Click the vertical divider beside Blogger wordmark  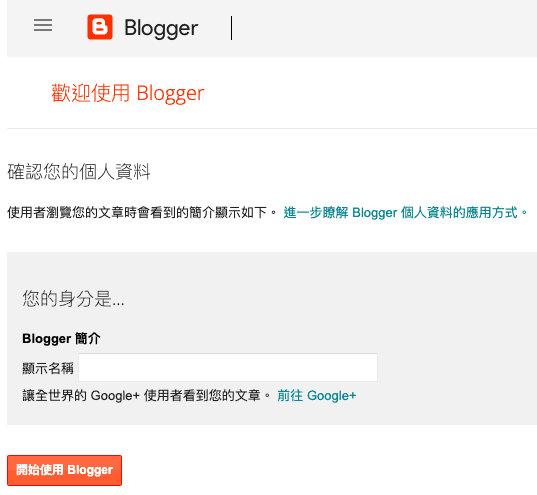click(232, 28)
